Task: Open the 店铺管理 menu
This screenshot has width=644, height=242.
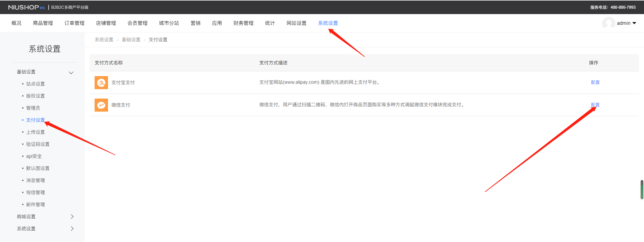Action: coord(106,23)
